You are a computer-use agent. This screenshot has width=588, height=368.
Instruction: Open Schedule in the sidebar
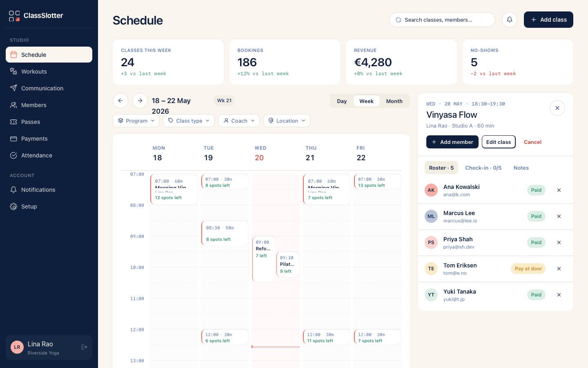click(49, 55)
